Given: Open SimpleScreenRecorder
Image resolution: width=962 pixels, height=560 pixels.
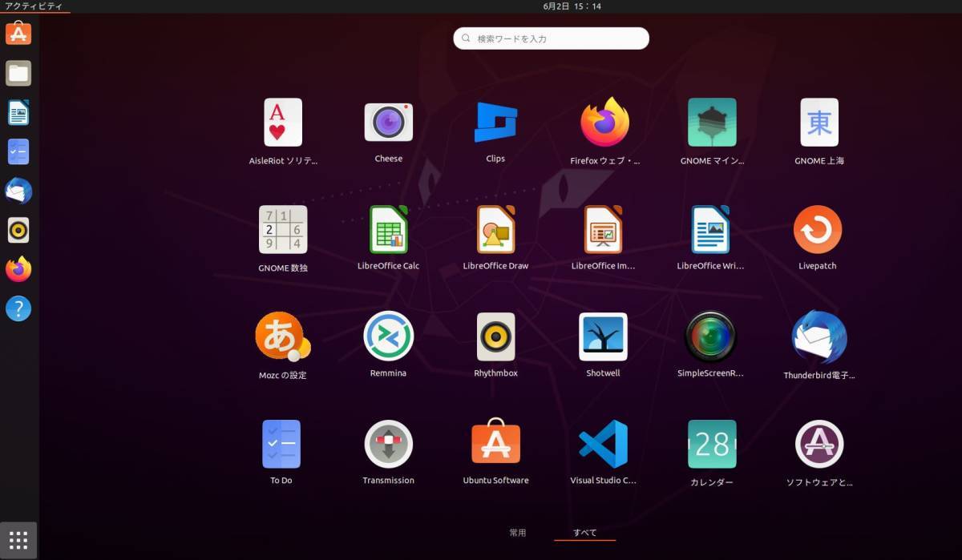Looking at the screenshot, I should click(x=710, y=336).
